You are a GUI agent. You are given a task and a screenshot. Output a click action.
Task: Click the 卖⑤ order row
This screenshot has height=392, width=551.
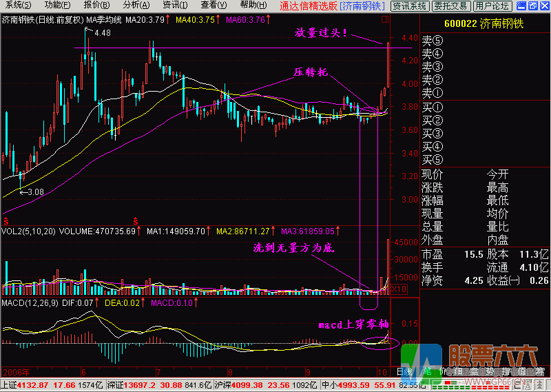pos(484,41)
